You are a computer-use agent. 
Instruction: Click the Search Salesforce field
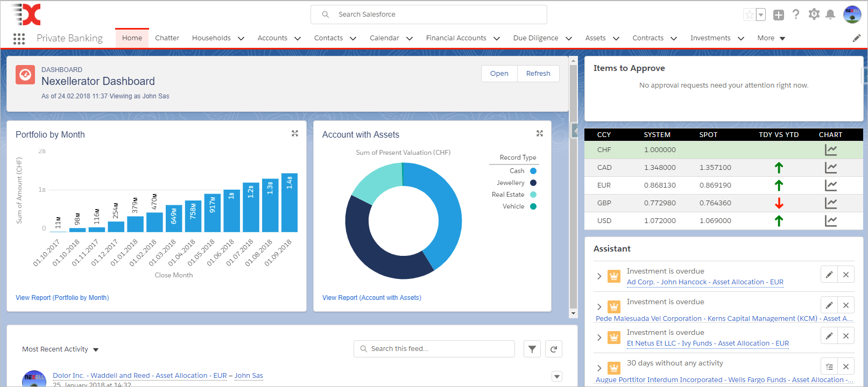[x=428, y=15]
